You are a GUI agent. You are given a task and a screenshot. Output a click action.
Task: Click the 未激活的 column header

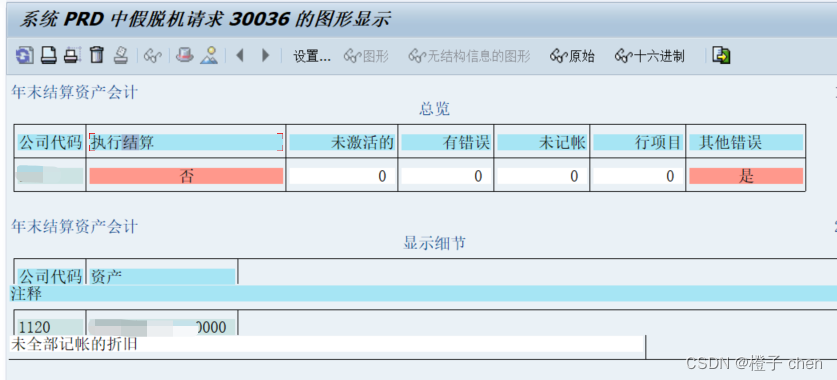click(342, 142)
